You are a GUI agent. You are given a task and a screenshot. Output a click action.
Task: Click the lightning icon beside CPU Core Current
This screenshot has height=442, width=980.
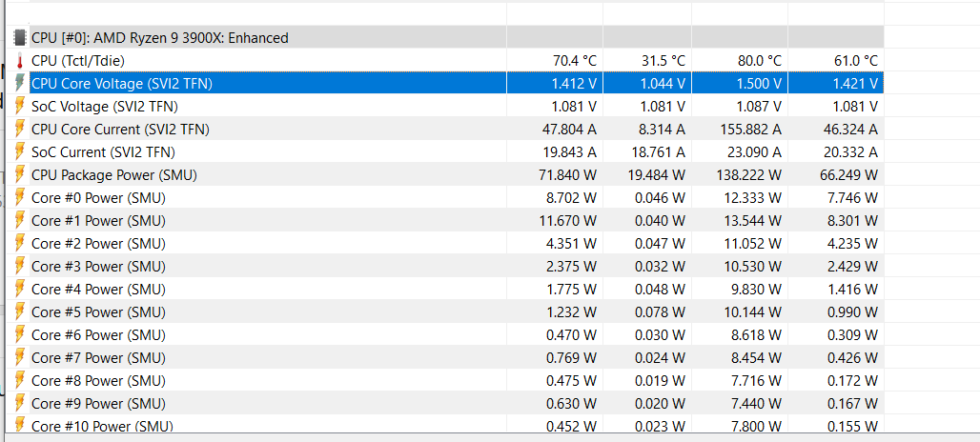pos(20,130)
